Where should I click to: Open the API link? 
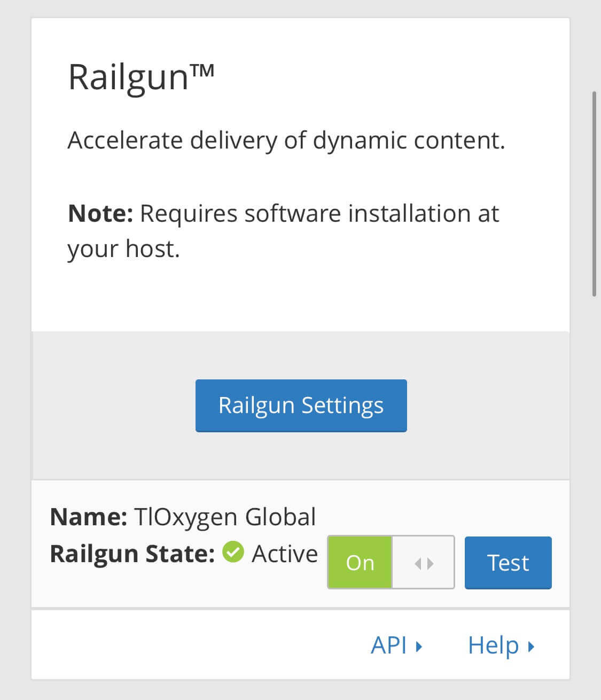pos(396,645)
